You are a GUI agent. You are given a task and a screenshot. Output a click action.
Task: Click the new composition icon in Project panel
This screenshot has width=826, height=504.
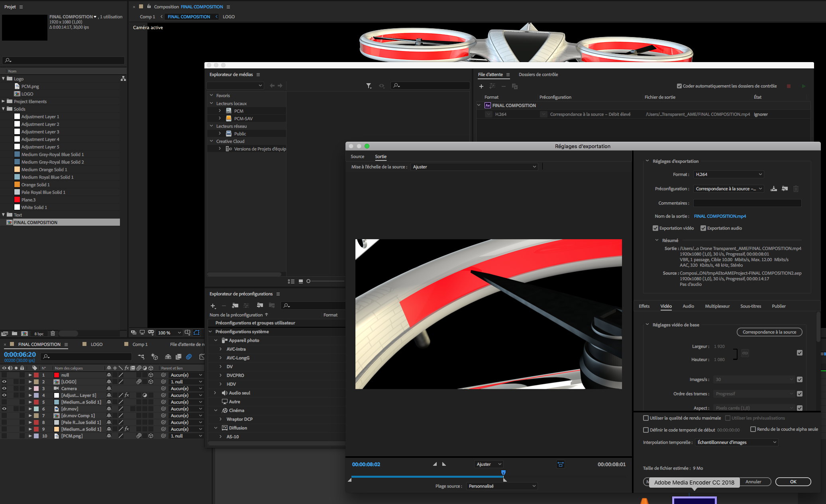[24, 334]
